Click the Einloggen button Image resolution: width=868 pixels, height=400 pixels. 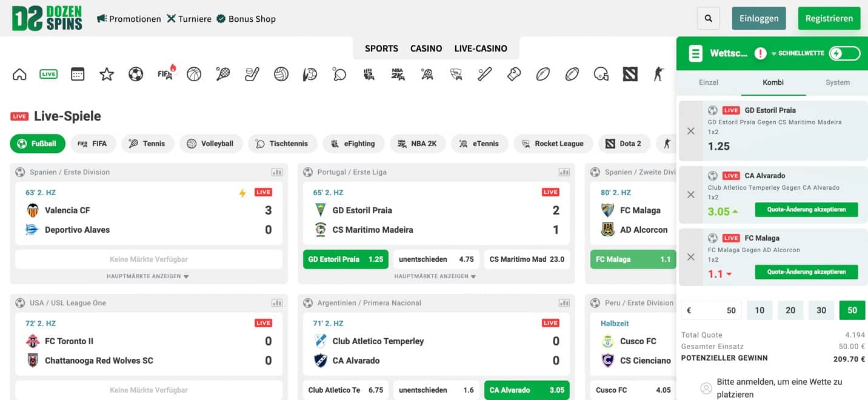point(759,19)
